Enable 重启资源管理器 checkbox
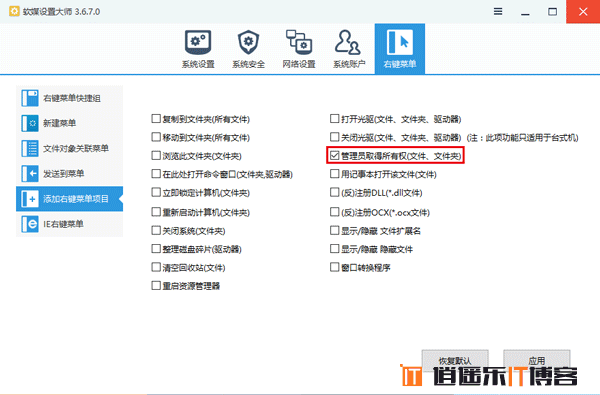 pyautogui.click(x=156, y=286)
